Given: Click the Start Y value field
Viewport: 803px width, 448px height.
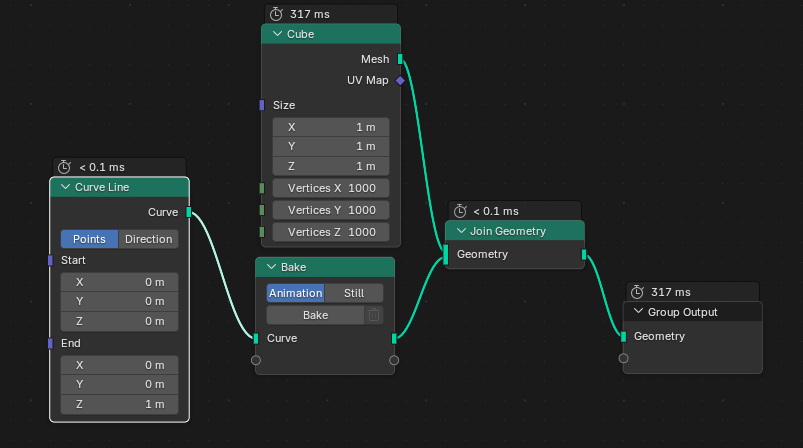Looking at the screenshot, I should pyautogui.click(x=119, y=302).
